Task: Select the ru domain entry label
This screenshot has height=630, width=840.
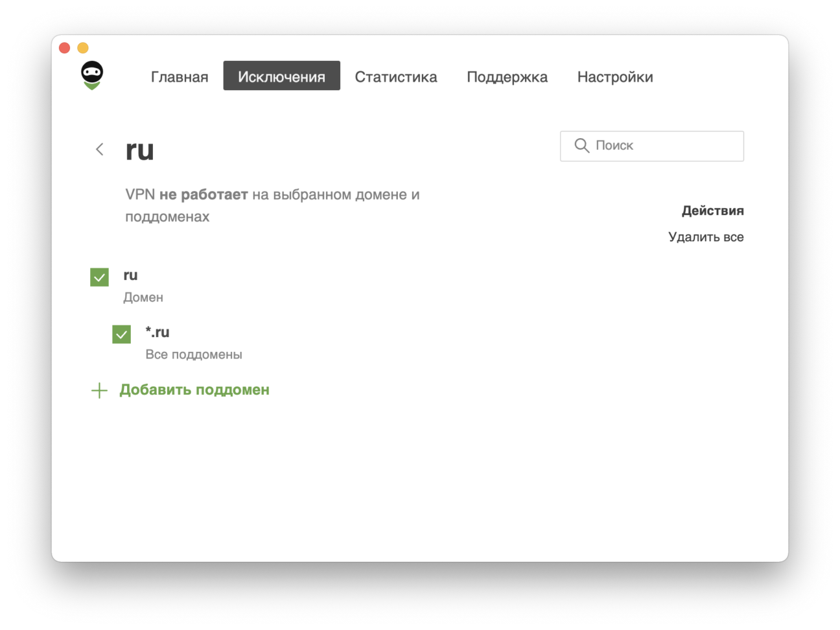Action: 130,275
